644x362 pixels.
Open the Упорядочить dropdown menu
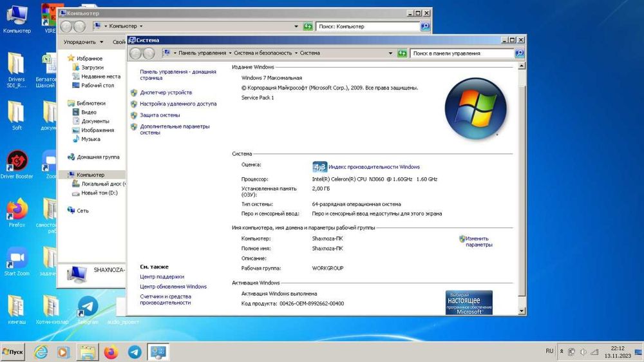[x=82, y=42]
